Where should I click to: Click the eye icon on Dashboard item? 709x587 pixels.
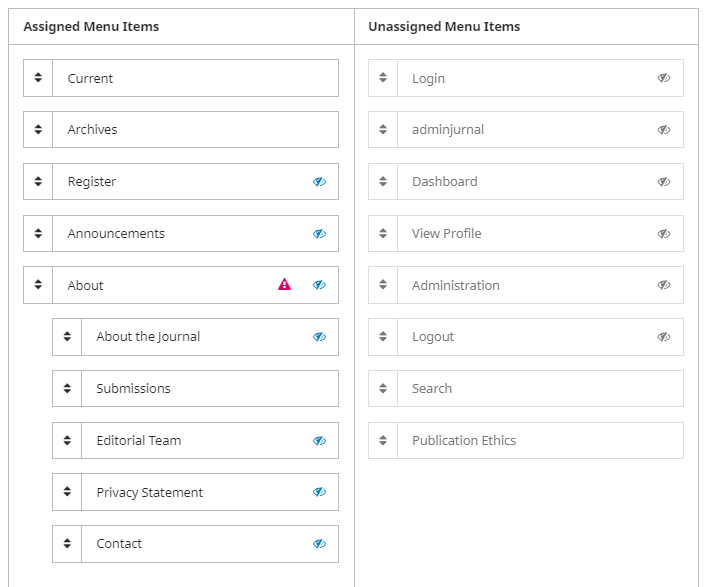pos(663,182)
